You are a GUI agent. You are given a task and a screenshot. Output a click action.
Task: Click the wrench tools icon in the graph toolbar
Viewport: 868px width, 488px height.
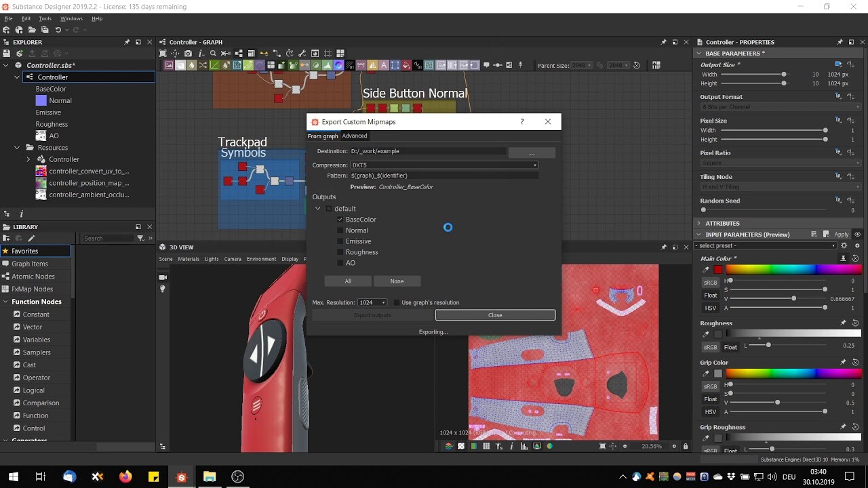[x=302, y=53]
